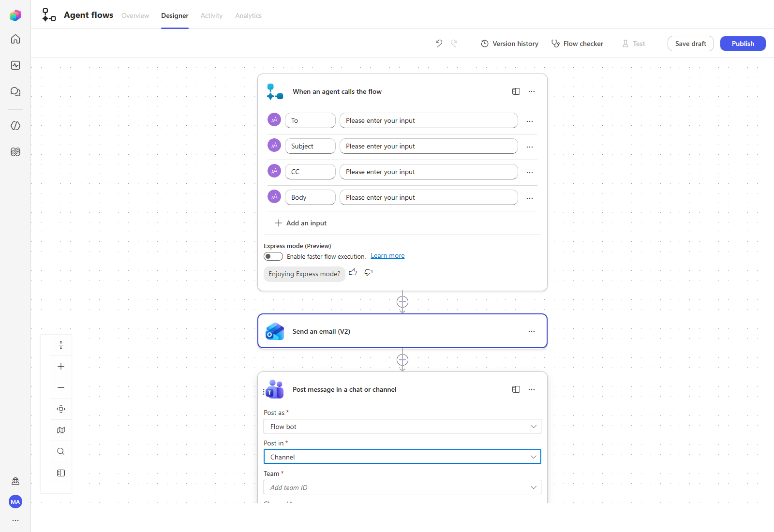The image size is (774, 532).
Task: Insert step after the trigger card
Action: tap(402, 302)
